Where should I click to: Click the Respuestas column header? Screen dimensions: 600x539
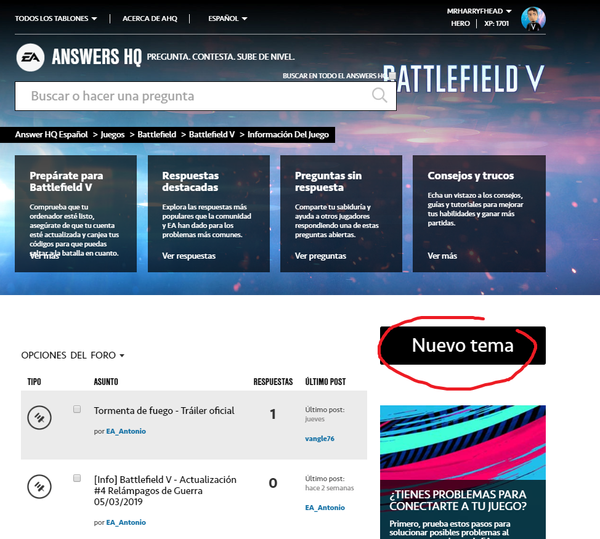pos(273,382)
